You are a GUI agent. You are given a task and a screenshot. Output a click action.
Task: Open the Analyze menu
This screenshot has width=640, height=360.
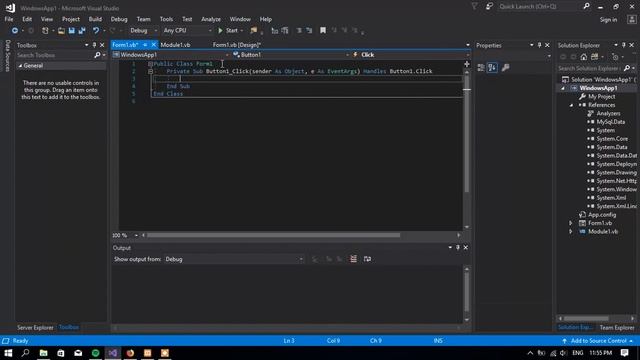point(211,19)
